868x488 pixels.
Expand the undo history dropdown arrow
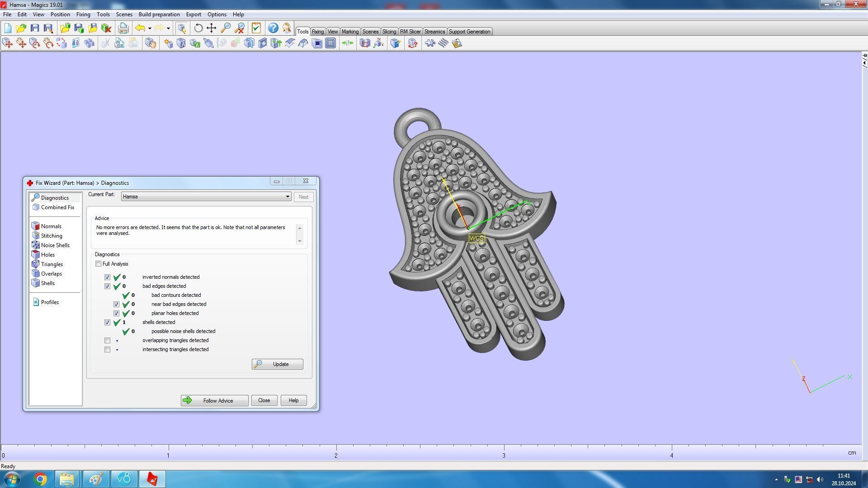tap(150, 28)
